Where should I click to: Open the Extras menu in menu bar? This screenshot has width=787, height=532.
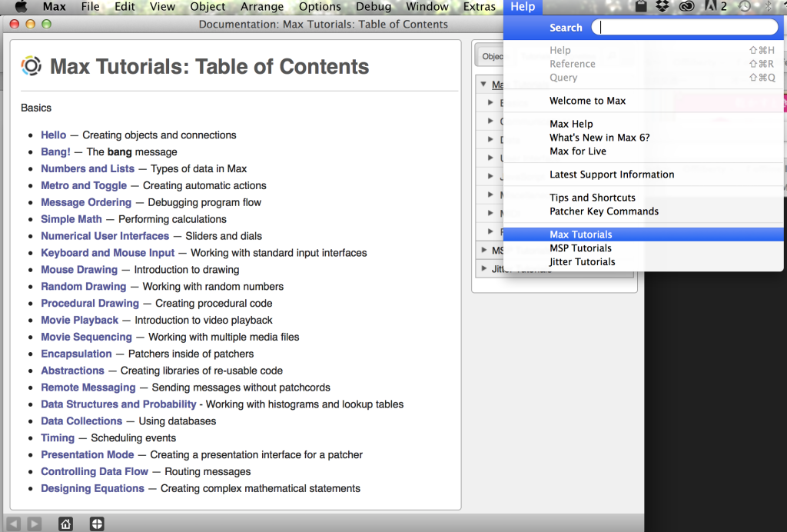click(x=479, y=7)
